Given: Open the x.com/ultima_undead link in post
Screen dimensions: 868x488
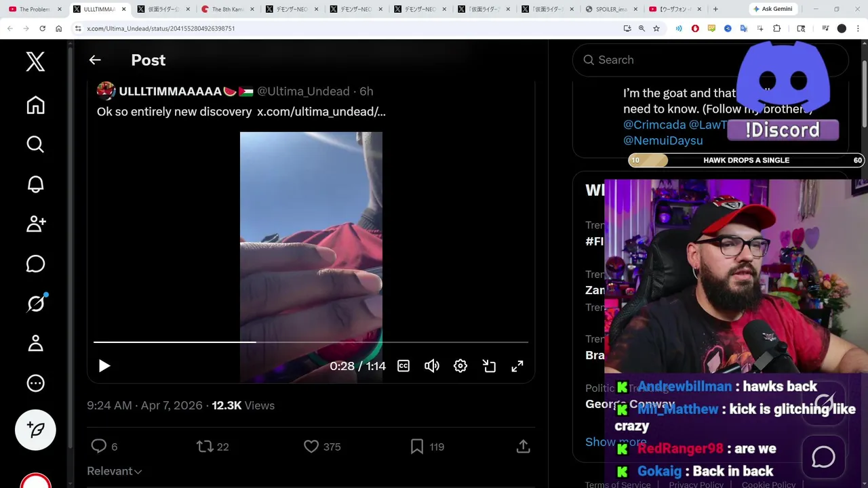Looking at the screenshot, I should (321, 112).
